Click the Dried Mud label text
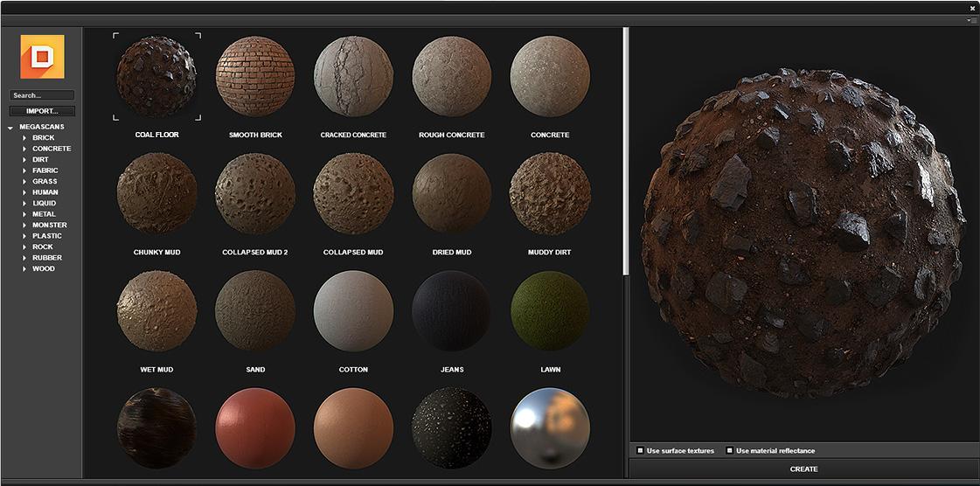 click(x=452, y=253)
